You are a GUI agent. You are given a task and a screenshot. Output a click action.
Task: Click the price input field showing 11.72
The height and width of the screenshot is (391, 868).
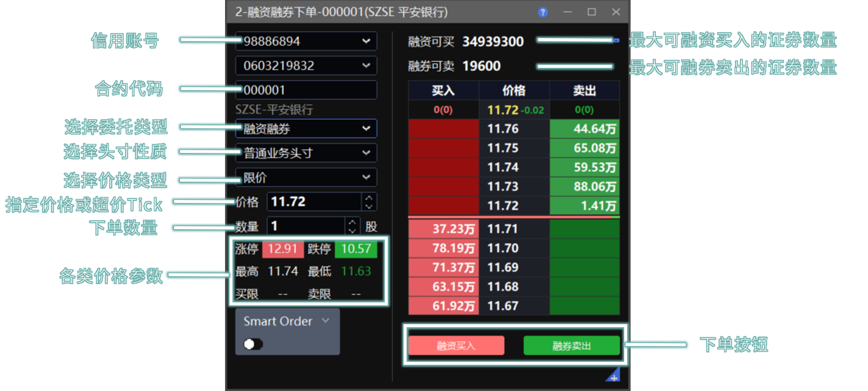click(314, 202)
